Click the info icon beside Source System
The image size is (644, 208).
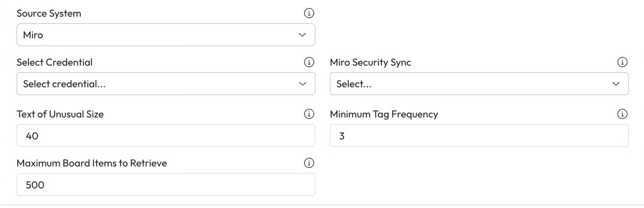(309, 13)
